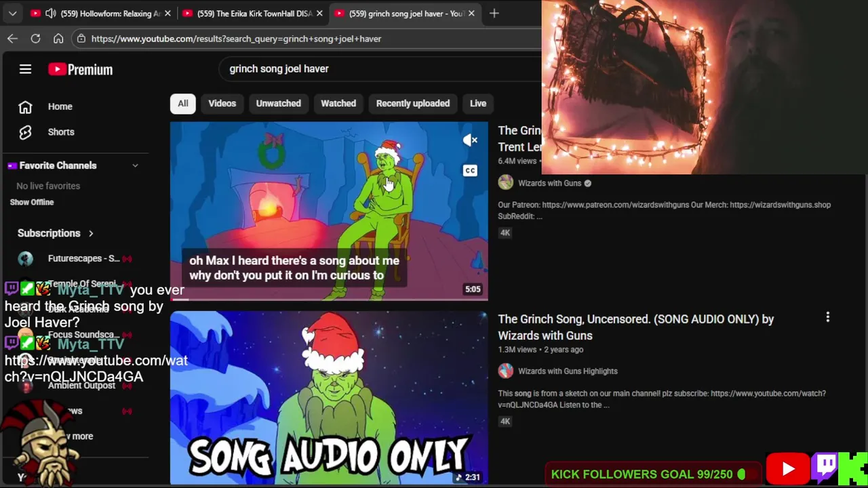868x488 pixels.
Task: Unmute the preview video speaker icon
Action: pos(470,140)
